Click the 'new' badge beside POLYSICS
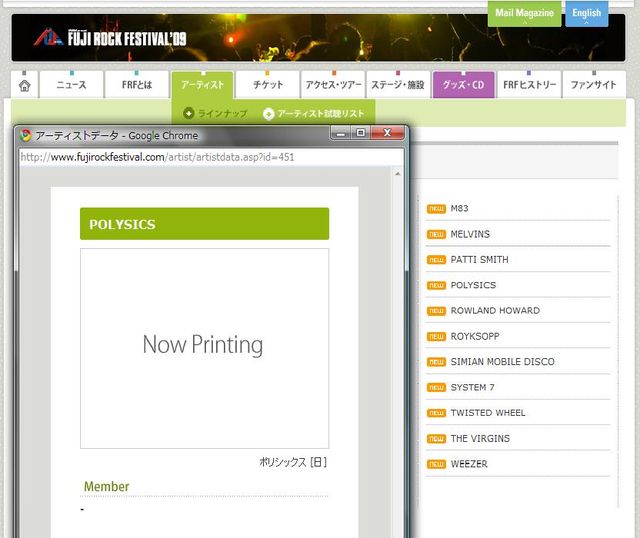 point(436,285)
